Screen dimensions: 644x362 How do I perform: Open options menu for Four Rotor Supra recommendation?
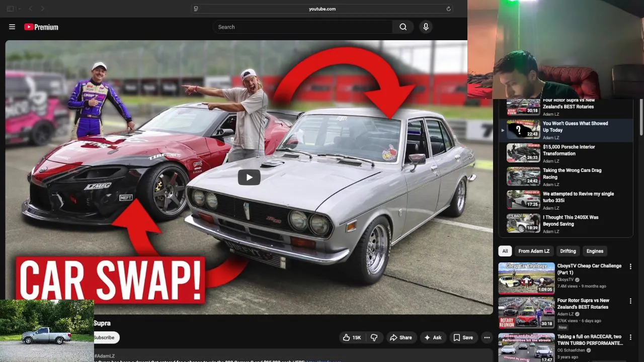pyautogui.click(x=630, y=301)
